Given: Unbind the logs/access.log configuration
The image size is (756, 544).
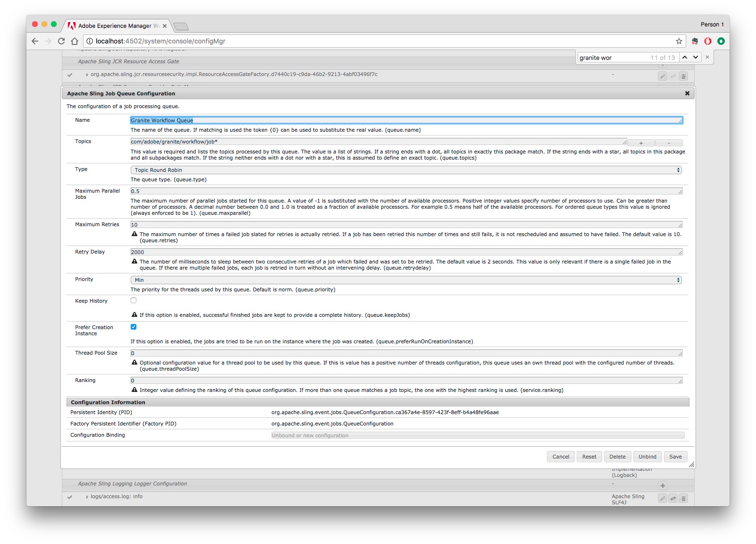Looking at the screenshot, I should 673,498.
